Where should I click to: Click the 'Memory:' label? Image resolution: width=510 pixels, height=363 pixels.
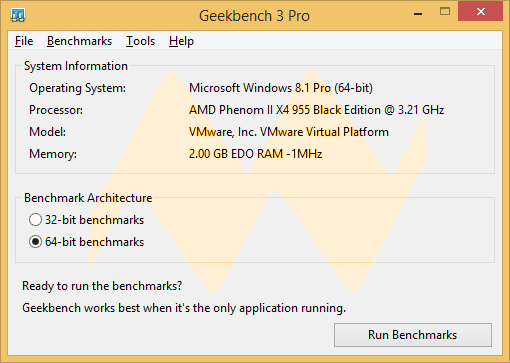53,154
